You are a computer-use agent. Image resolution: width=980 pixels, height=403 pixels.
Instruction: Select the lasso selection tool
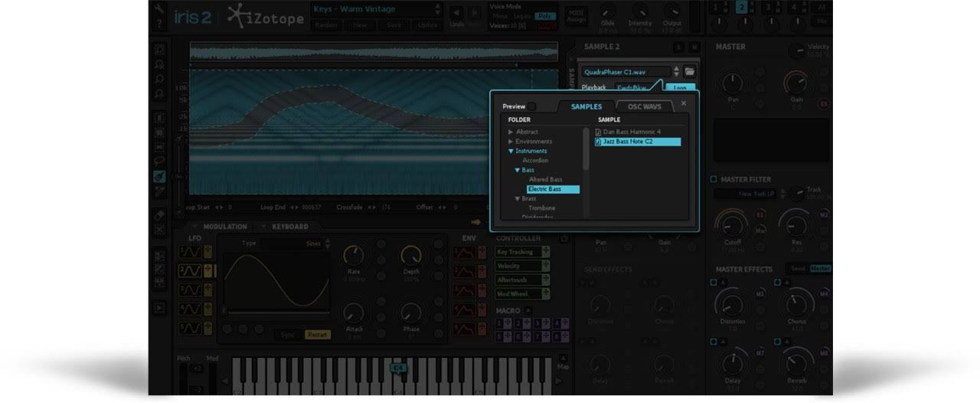click(159, 161)
